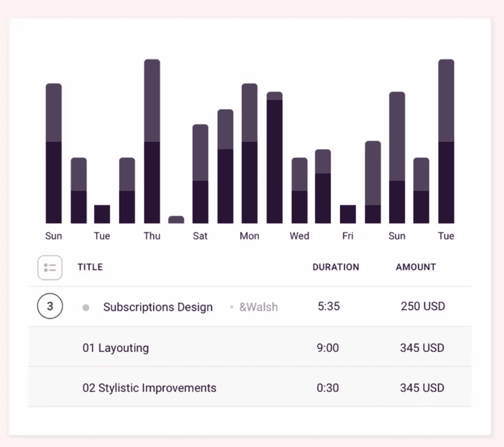Click the 0:30 duration for Stylistic Improvements

click(328, 388)
